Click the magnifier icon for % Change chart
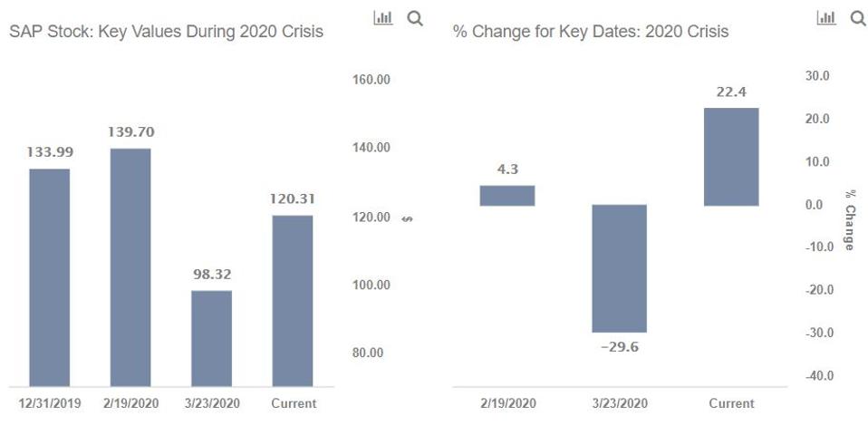The width and height of the screenshot is (868, 426). pos(858,18)
